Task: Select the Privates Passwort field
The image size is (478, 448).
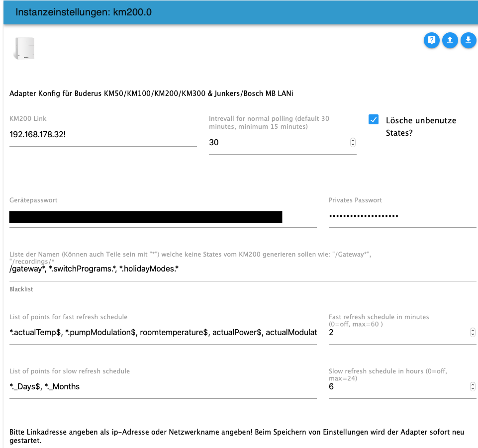Action: pos(402,216)
